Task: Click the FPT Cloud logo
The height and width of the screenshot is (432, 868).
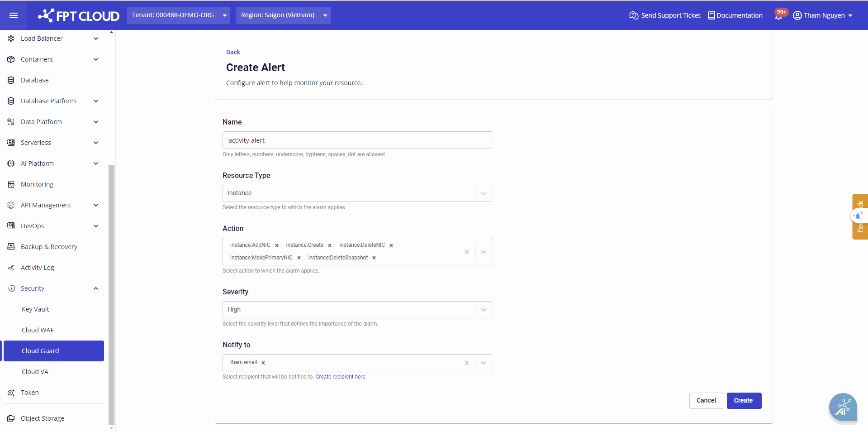Action: (x=79, y=15)
